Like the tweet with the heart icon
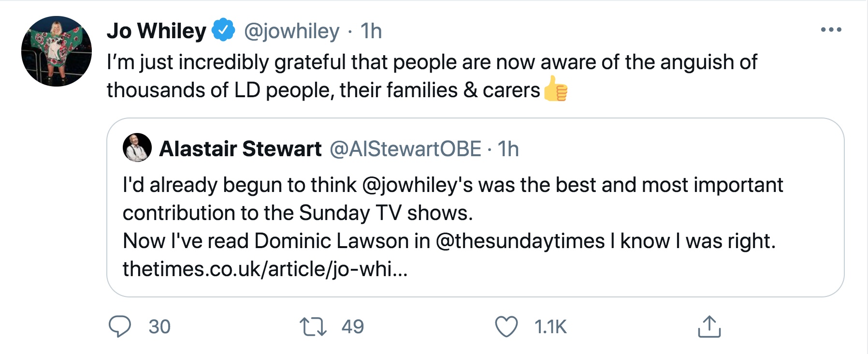This screenshot has height=354, width=868. (x=506, y=326)
